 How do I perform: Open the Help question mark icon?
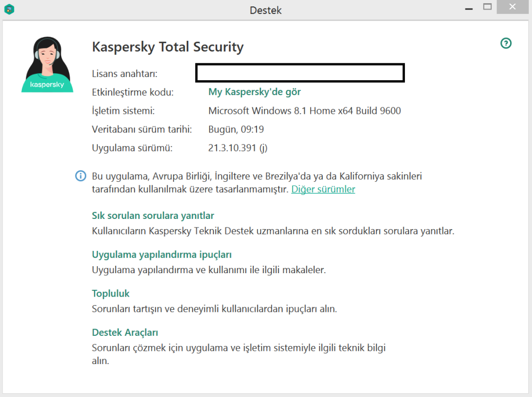tap(505, 43)
